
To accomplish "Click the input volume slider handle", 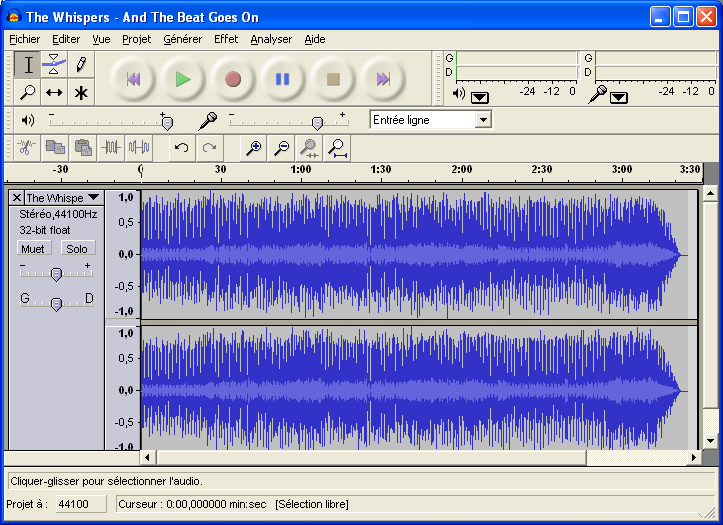I will tap(317, 123).
